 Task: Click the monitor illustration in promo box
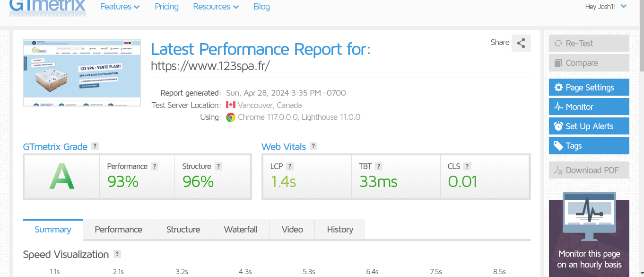[x=589, y=216]
